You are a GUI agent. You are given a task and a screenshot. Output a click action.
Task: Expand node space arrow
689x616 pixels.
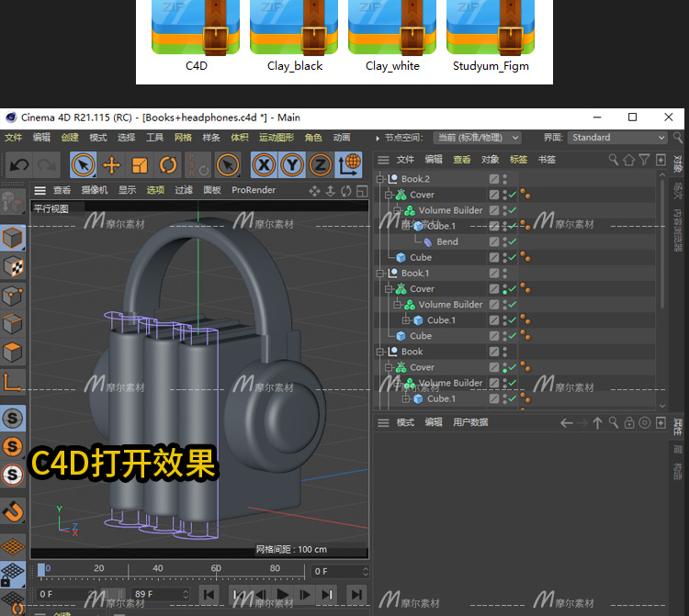[378, 138]
